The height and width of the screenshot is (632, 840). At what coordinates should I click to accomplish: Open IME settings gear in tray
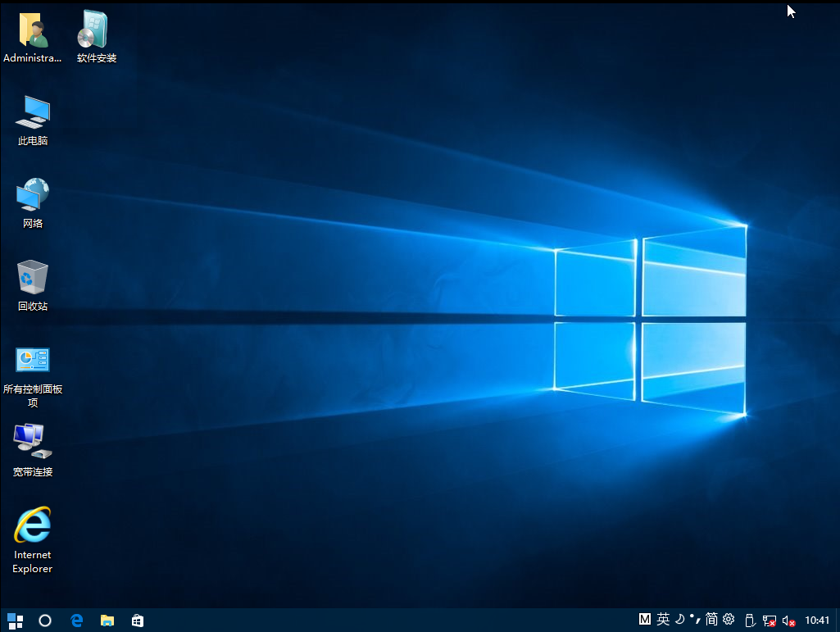pos(729,620)
